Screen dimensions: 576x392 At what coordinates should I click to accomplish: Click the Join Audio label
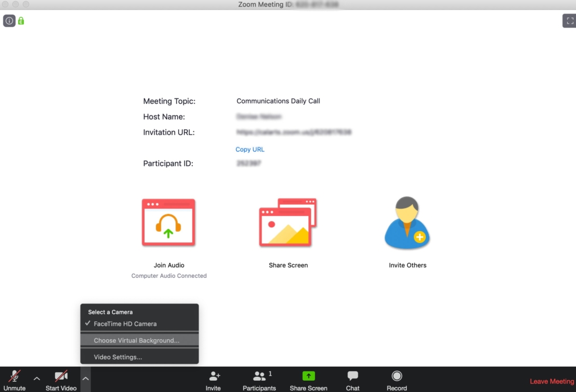[x=169, y=265]
